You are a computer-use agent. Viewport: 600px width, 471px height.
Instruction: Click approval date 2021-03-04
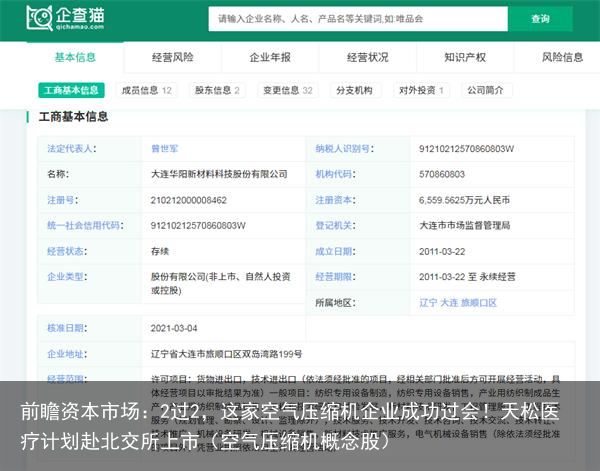pyautogui.click(x=174, y=328)
